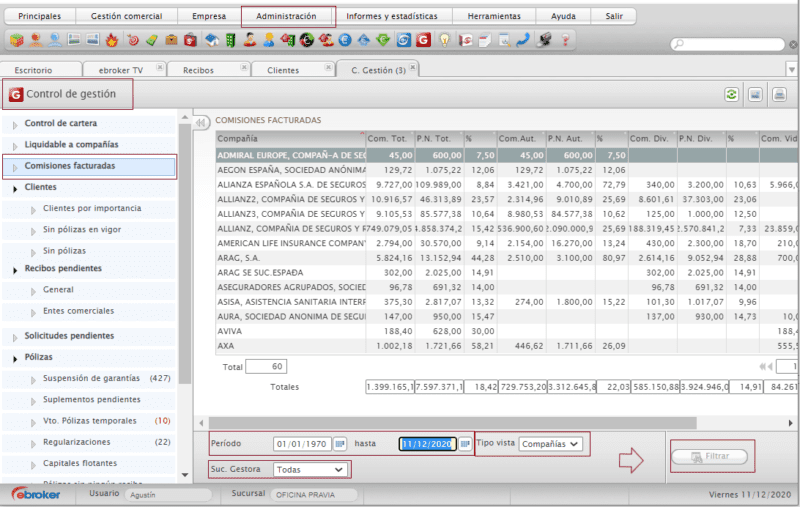Click the sidebar vertical scrollbar
The width and height of the screenshot is (800, 507).
(x=185, y=252)
